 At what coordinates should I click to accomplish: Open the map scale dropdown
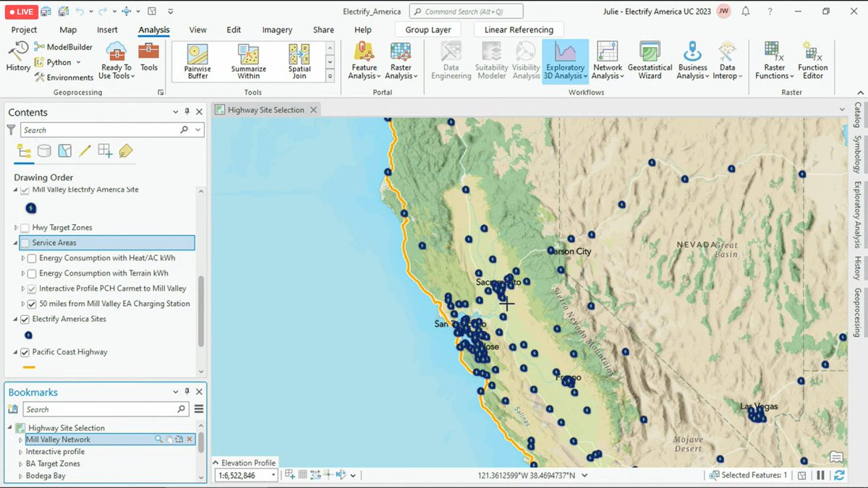[273, 475]
